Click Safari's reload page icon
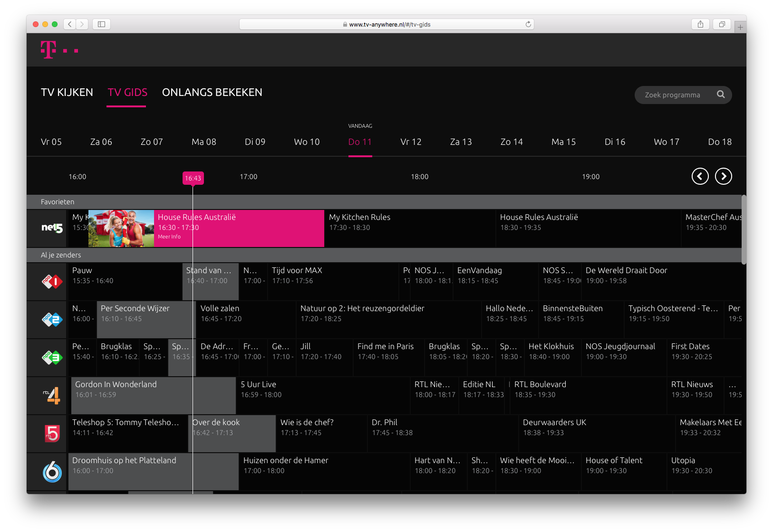The height and width of the screenshot is (532, 773). [x=528, y=24]
